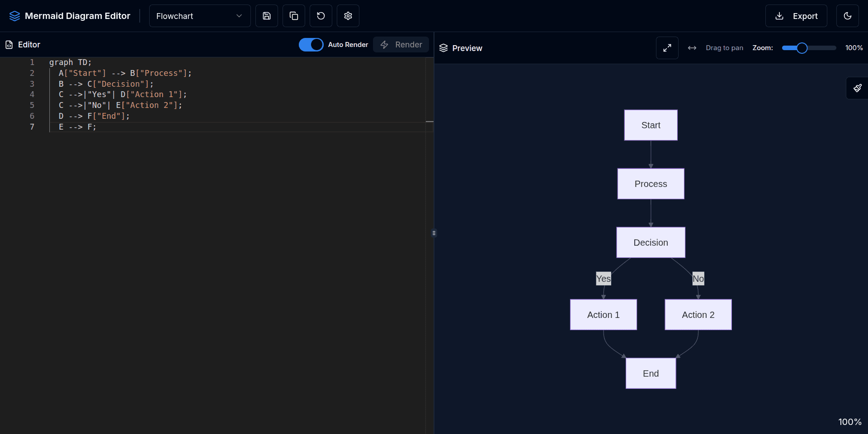Click the Editor panel header
Viewport: 868px width, 434px height.
pyautogui.click(x=28, y=45)
